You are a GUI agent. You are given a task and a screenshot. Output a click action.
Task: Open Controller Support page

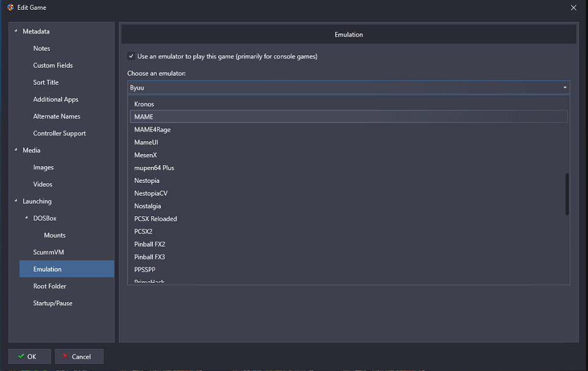pos(59,133)
